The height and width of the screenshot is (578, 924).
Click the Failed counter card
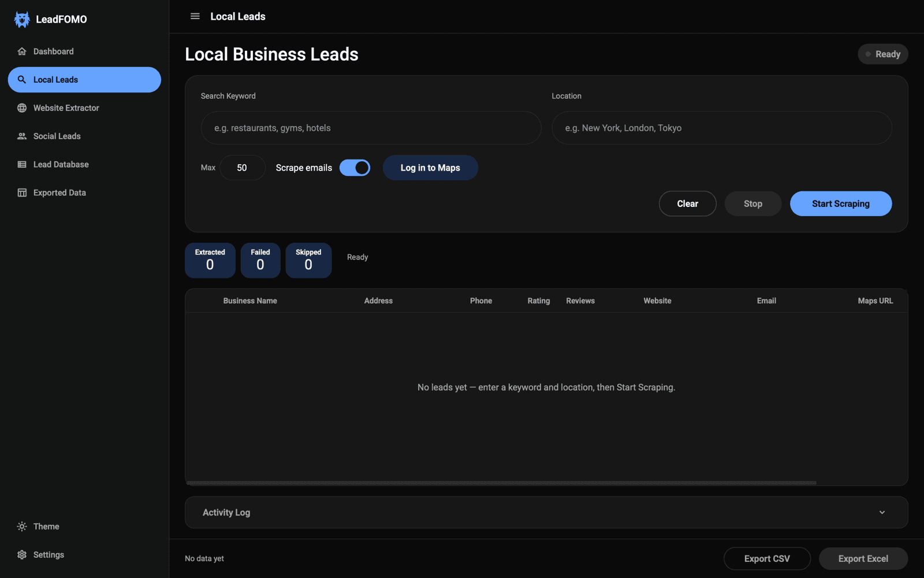tap(260, 261)
